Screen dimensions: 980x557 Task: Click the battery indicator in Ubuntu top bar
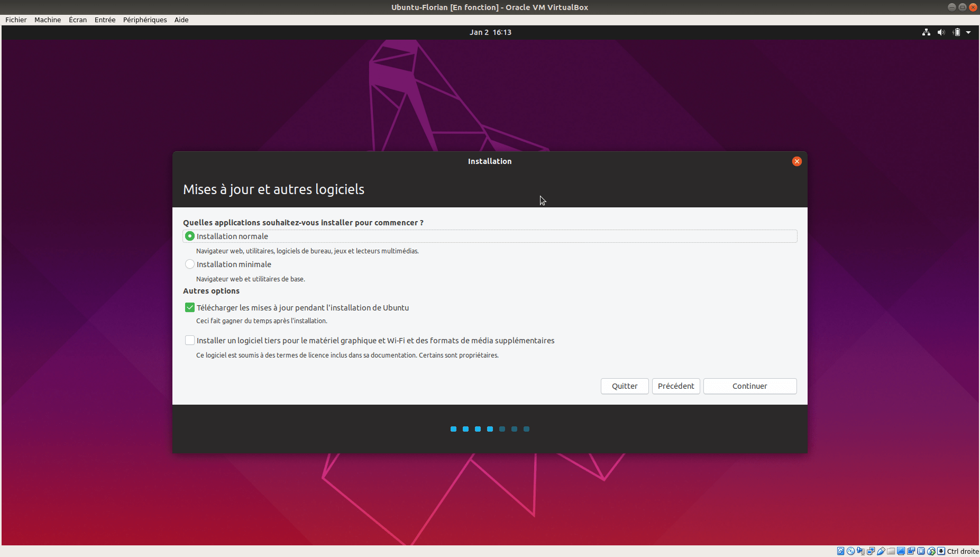click(x=956, y=32)
